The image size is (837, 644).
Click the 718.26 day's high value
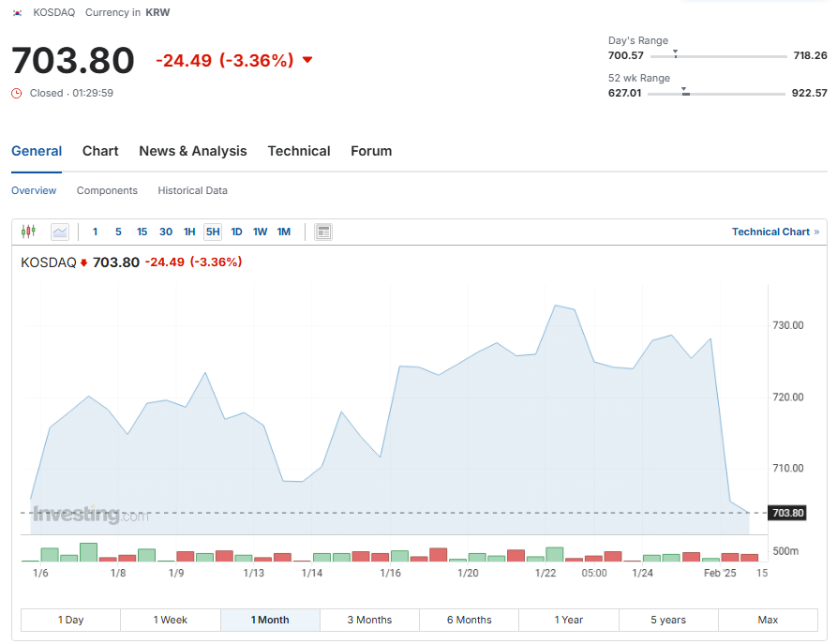click(810, 55)
